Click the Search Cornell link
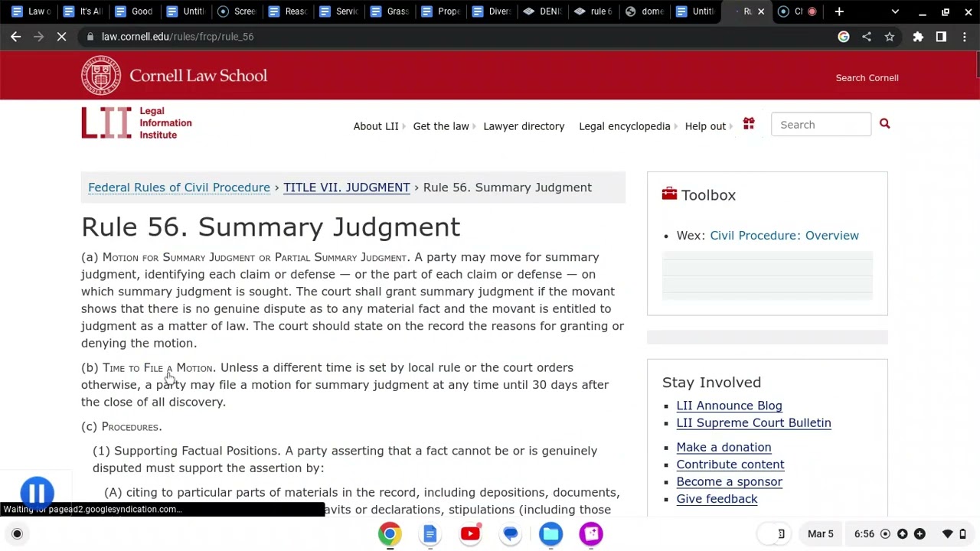980x551 pixels. (867, 78)
